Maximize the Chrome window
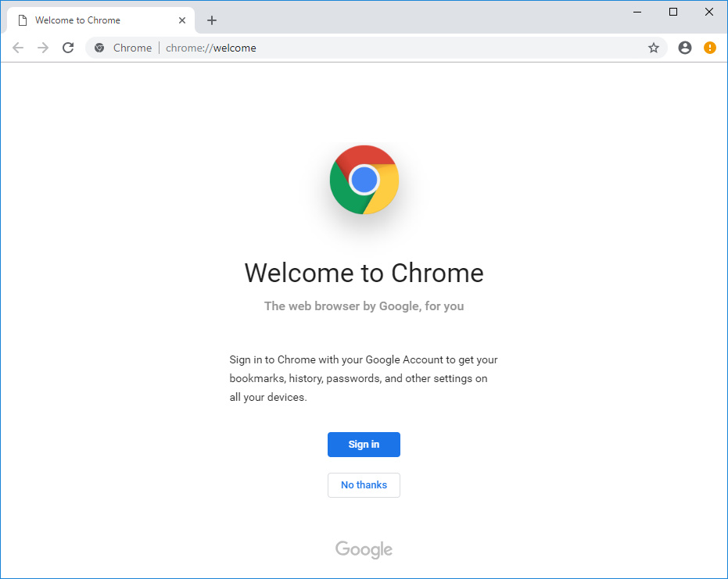This screenshot has height=579, width=728. pos(673,12)
